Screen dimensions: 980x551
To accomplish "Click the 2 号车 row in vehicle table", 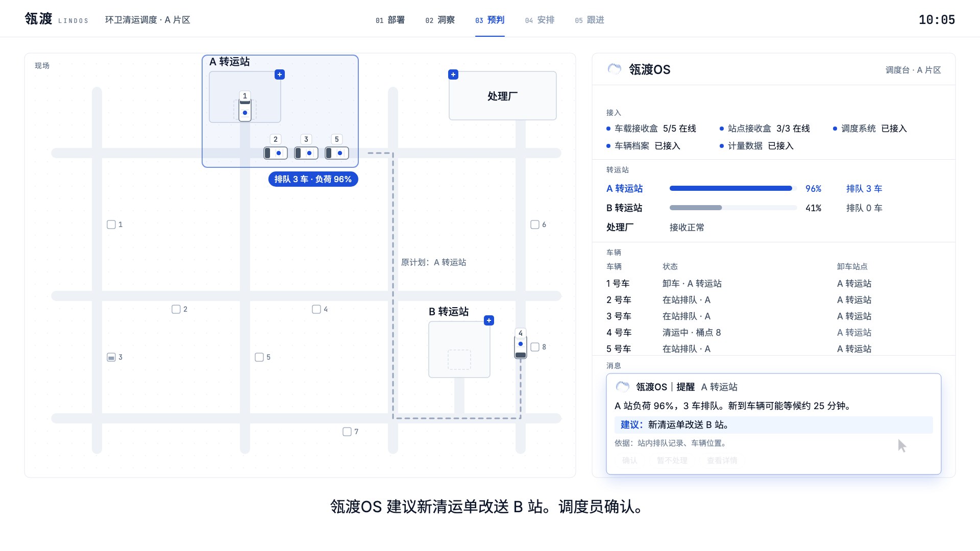I will click(x=774, y=300).
